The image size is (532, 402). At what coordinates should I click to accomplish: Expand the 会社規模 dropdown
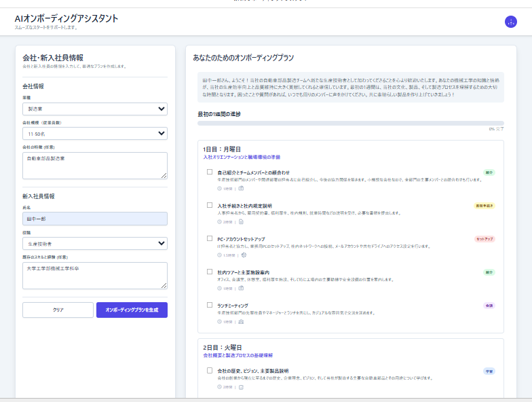pos(94,134)
